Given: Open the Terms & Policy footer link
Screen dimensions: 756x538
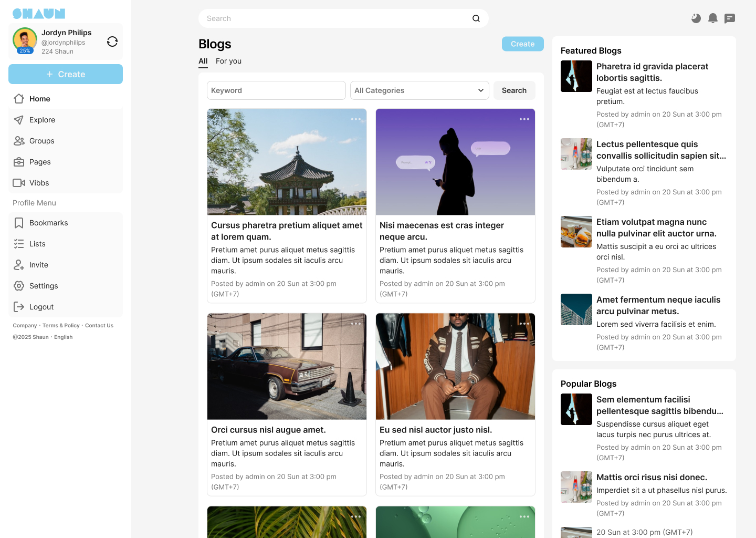Looking at the screenshot, I should click(61, 326).
